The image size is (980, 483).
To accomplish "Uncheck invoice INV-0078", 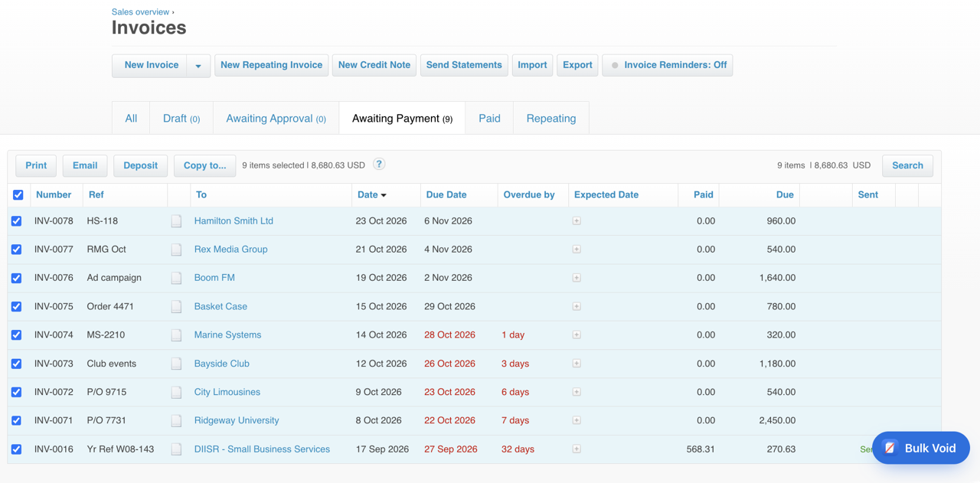I will click(16, 221).
